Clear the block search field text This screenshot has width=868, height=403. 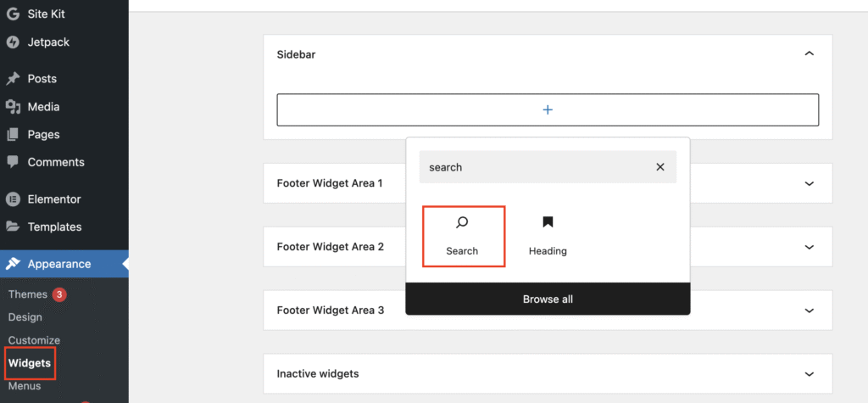click(x=660, y=167)
